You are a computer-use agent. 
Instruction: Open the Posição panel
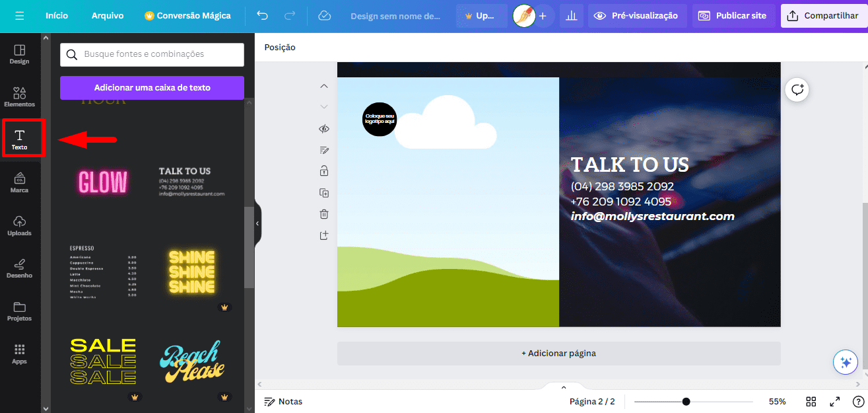[x=280, y=48]
